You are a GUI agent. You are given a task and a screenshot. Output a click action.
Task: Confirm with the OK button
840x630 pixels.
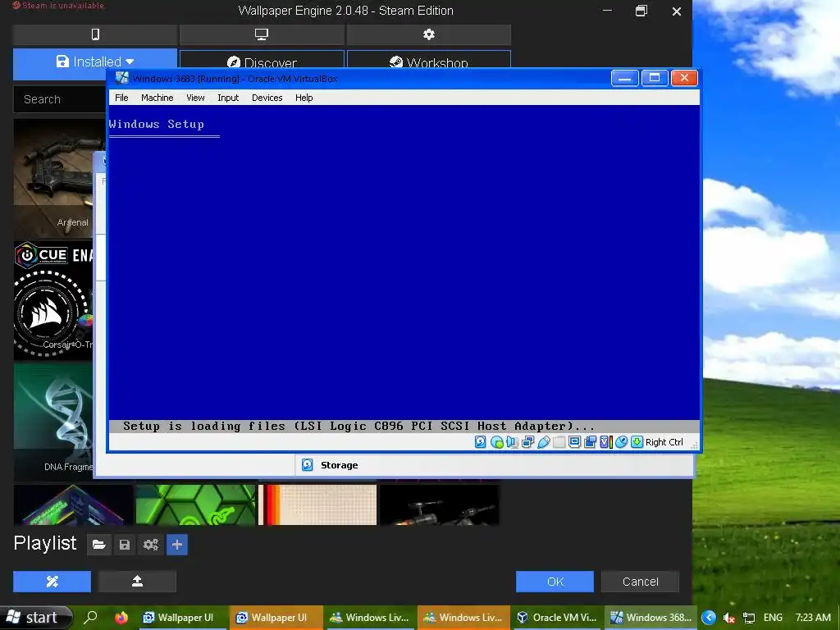click(555, 582)
